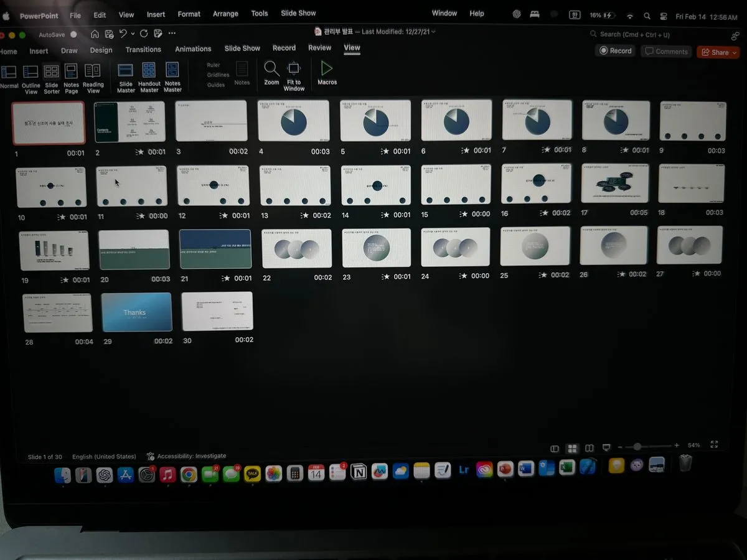
Task: Open the Share button dropdown
Action: click(735, 53)
